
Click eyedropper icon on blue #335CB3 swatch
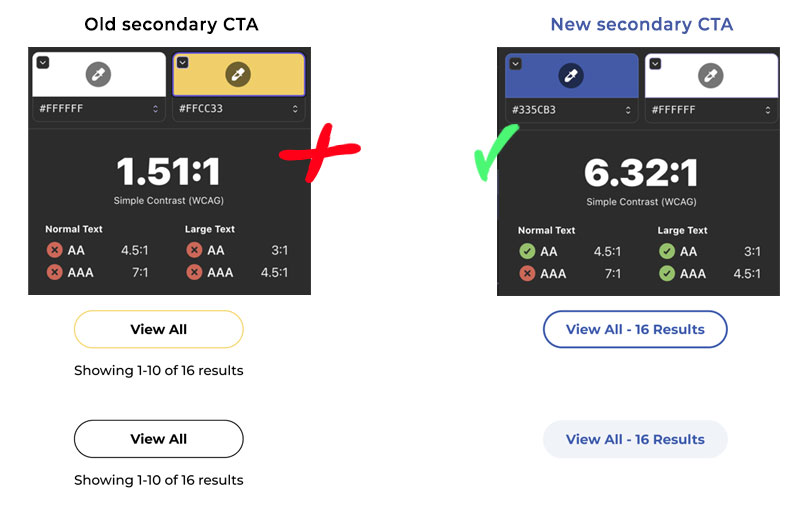[x=571, y=76]
